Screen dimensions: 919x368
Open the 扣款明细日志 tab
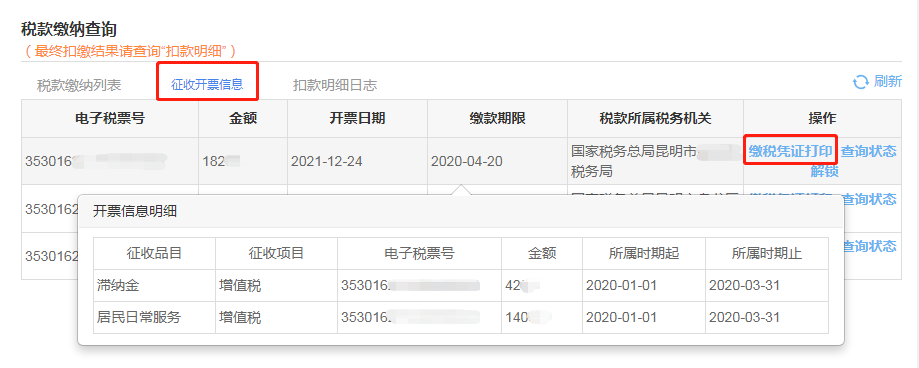335,86
